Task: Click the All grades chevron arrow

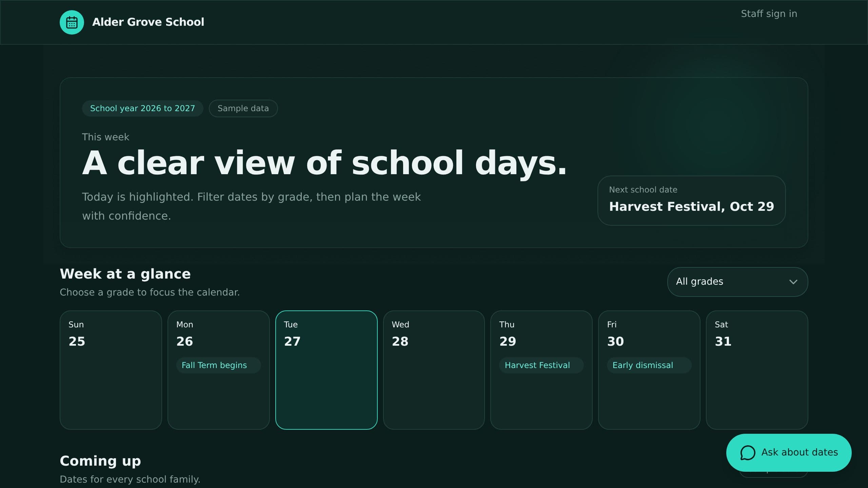Action: coord(793,282)
